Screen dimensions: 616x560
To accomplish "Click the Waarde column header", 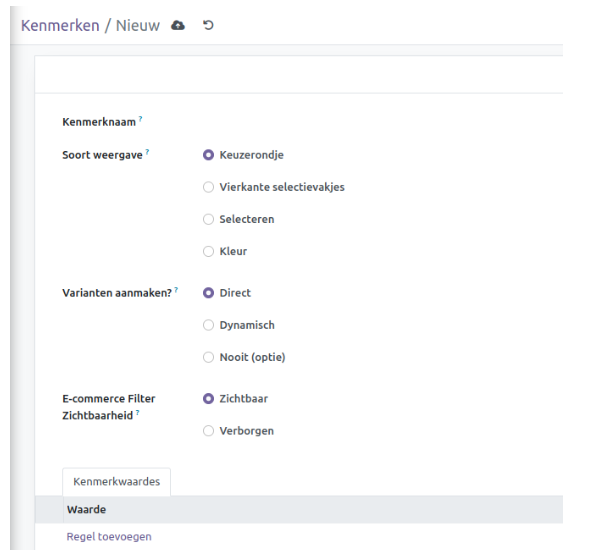I will click(x=87, y=510).
